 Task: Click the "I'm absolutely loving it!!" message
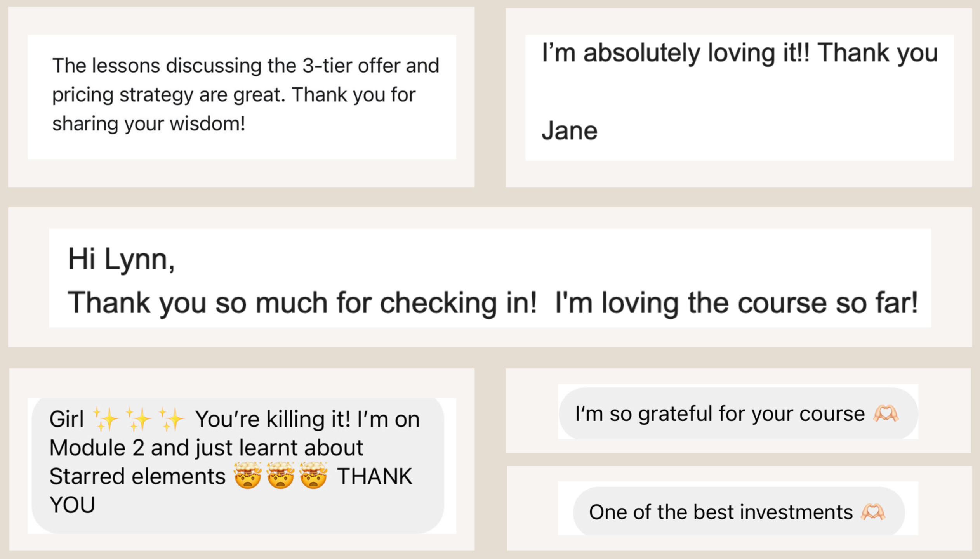(739, 53)
